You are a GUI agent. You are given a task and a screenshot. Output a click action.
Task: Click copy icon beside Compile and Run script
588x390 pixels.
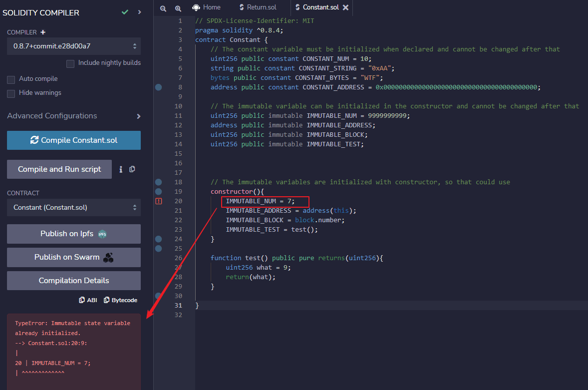pos(132,169)
